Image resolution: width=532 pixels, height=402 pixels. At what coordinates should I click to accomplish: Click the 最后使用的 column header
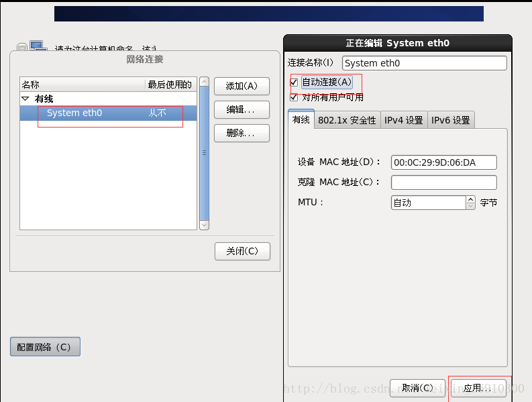[x=171, y=84]
